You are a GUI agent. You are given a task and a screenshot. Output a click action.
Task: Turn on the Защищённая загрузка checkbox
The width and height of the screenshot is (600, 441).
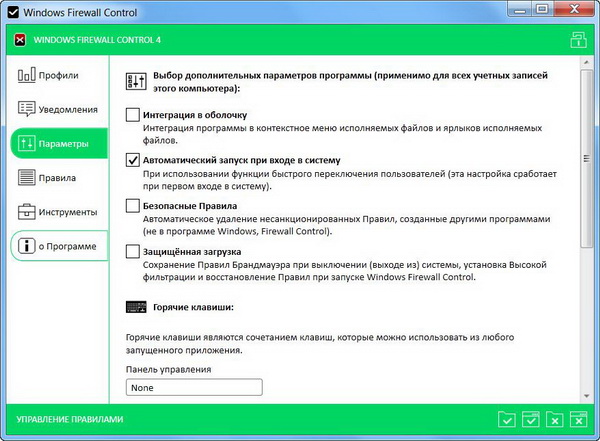pyautogui.click(x=133, y=251)
